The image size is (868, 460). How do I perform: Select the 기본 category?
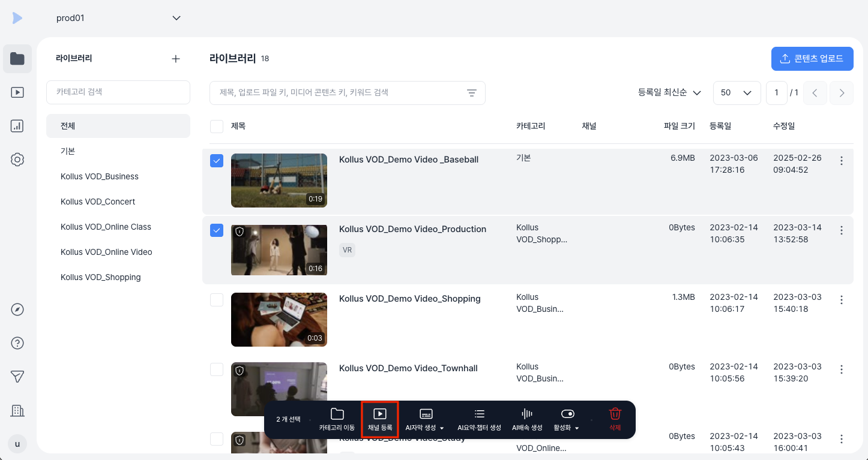(118, 151)
